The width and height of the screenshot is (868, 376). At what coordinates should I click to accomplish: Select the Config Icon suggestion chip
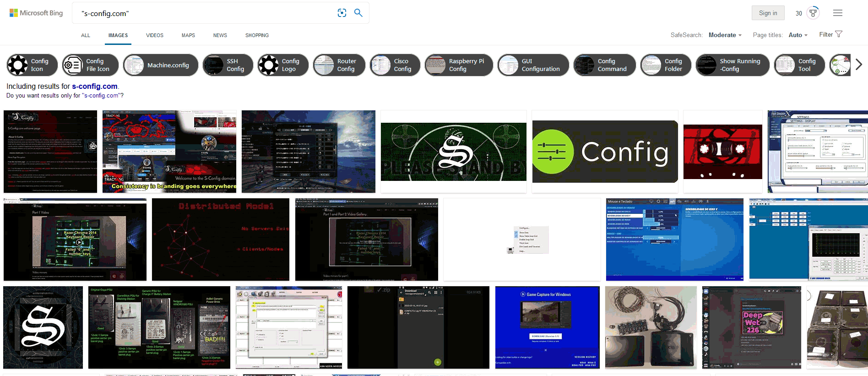click(32, 65)
